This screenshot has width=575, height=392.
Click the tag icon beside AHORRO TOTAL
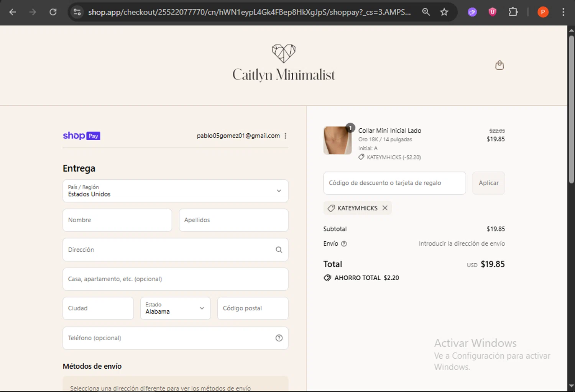[x=327, y=278]
